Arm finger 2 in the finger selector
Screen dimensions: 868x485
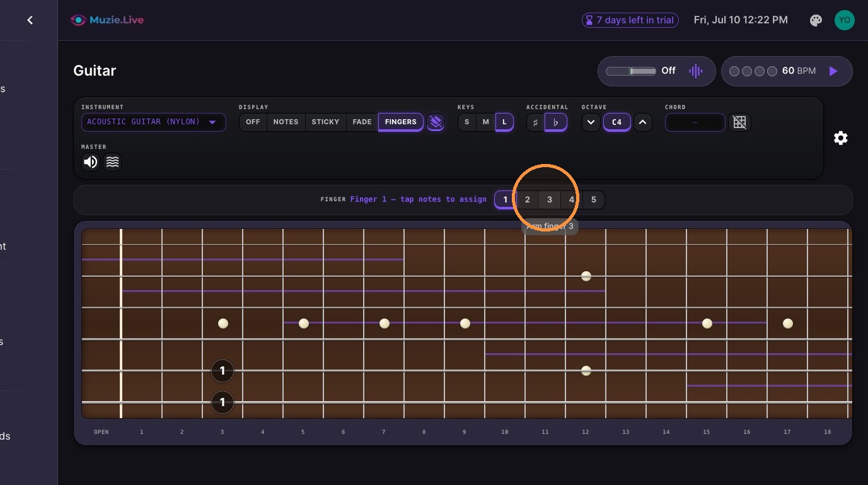click(527, 200)
